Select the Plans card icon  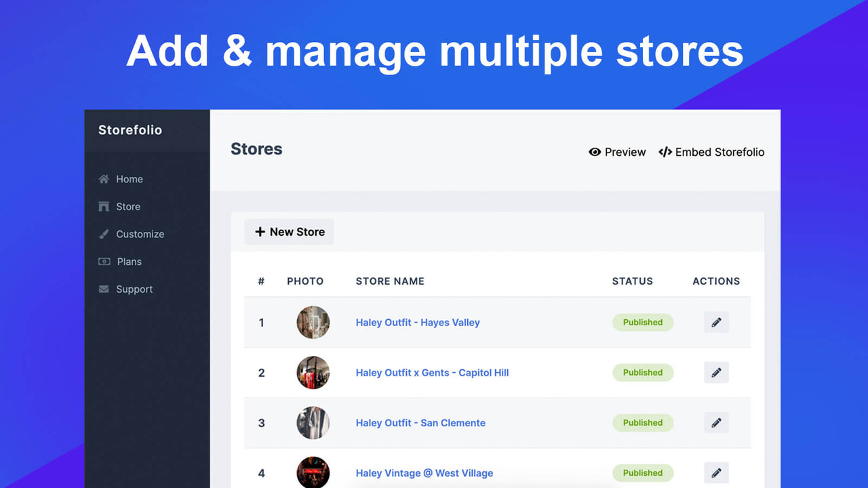(x=104, y=261)
